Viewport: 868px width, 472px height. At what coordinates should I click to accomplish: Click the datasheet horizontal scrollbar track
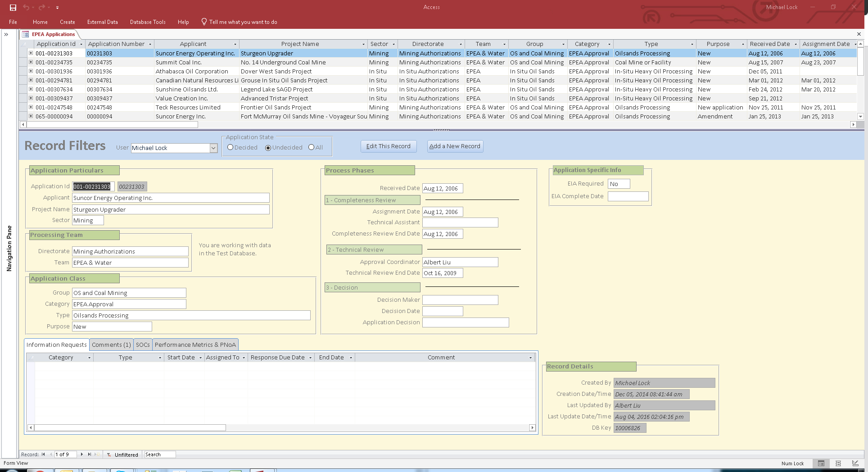495,124
